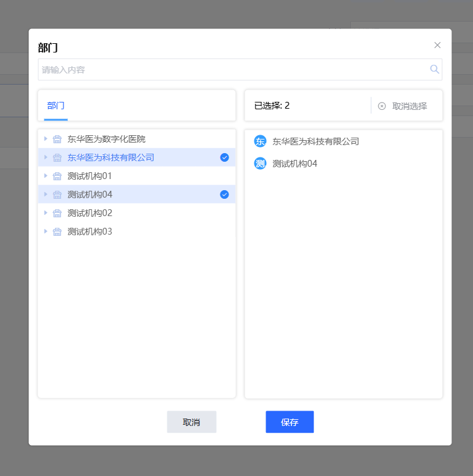Select 测试机构04 in the selected list
Image resolution: width=473 pixels, height=476 pixels.
(295, 164)
